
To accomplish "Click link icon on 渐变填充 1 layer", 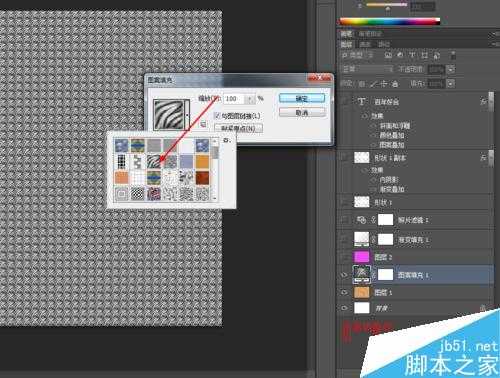I will (x=374, y=239).
